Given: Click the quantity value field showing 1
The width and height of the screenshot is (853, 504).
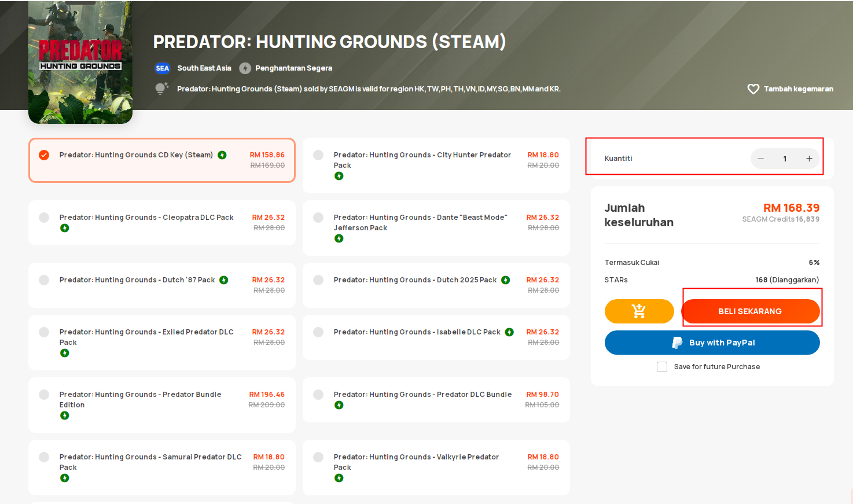Looking at the screenshot, I should point(785,159).
